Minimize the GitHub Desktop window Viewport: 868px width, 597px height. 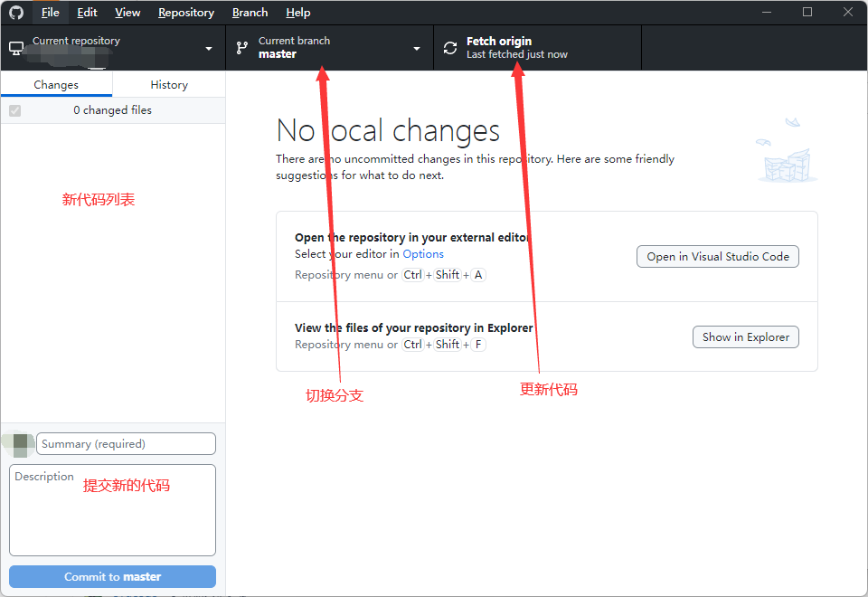click(x=767, y=12)
